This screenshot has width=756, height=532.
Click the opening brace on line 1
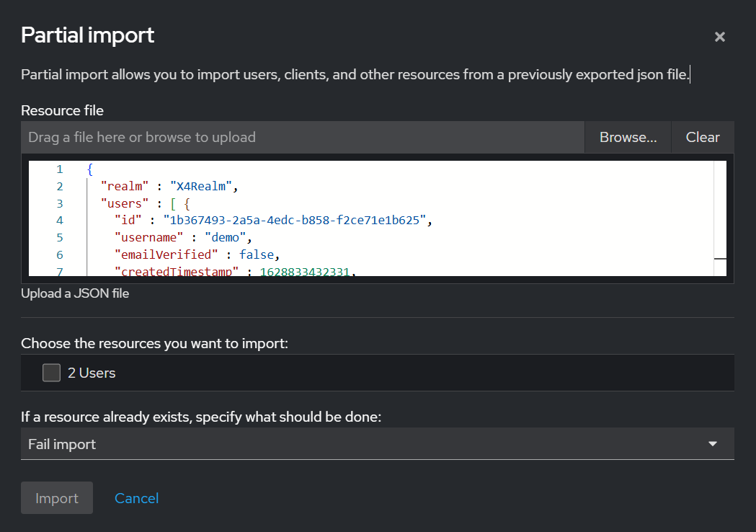(x=90, y=169)
